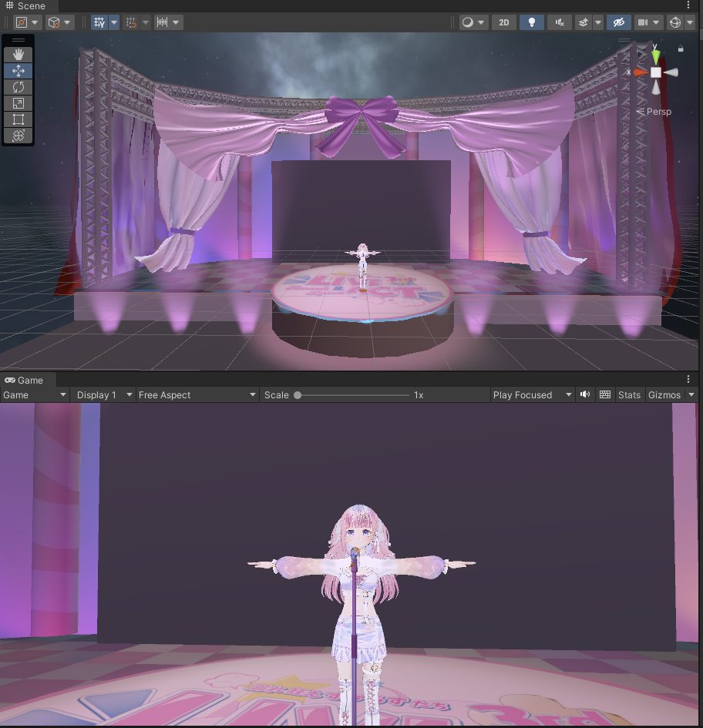Mute audio in Game view
Screen dimensions: 703x728
585,394
